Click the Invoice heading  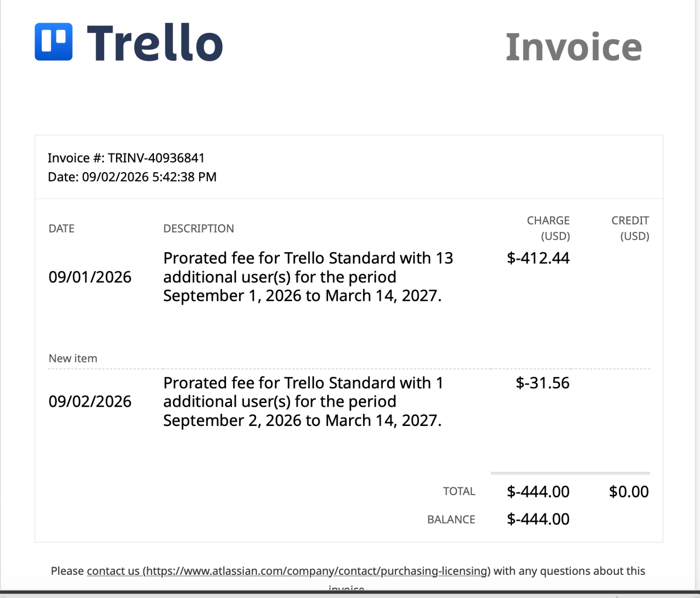[x=574, y=47]
